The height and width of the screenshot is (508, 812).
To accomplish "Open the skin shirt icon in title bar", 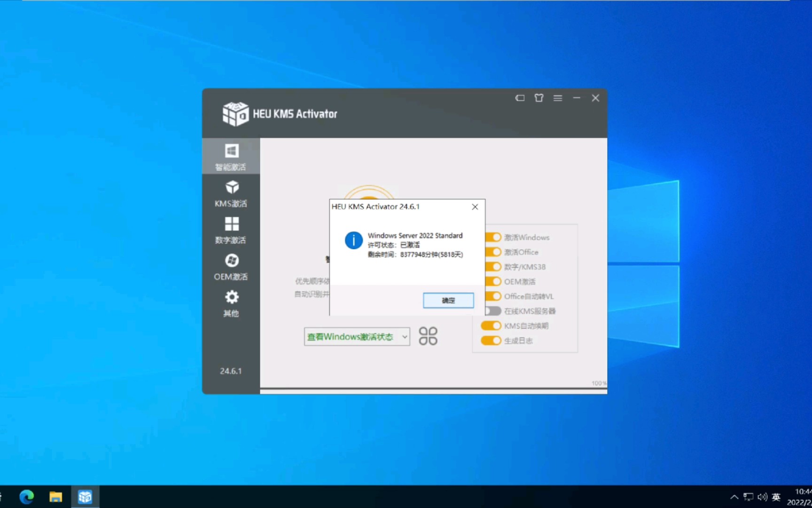I will pos(539,98).
